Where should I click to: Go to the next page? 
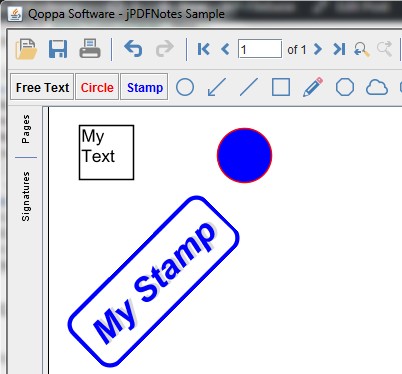pyautogui.click(x=318, y=49)
